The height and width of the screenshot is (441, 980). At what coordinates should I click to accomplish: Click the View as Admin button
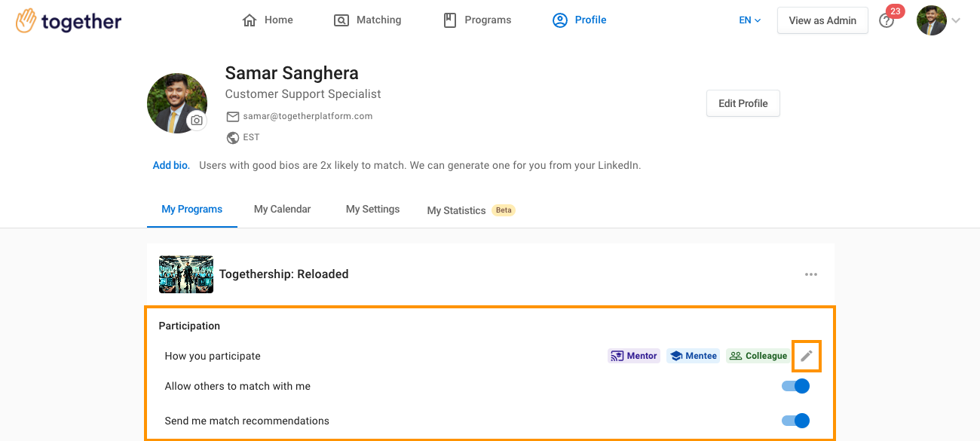822,20
